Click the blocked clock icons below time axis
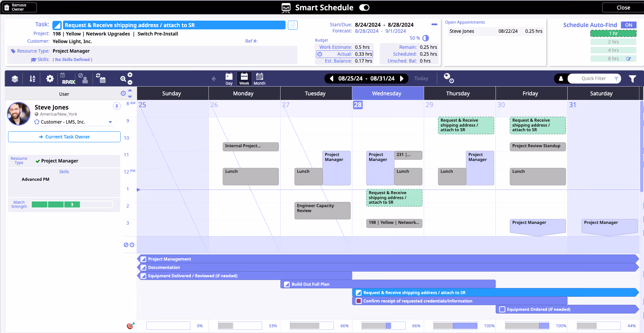644x333 pixels. tap(129, 245)
